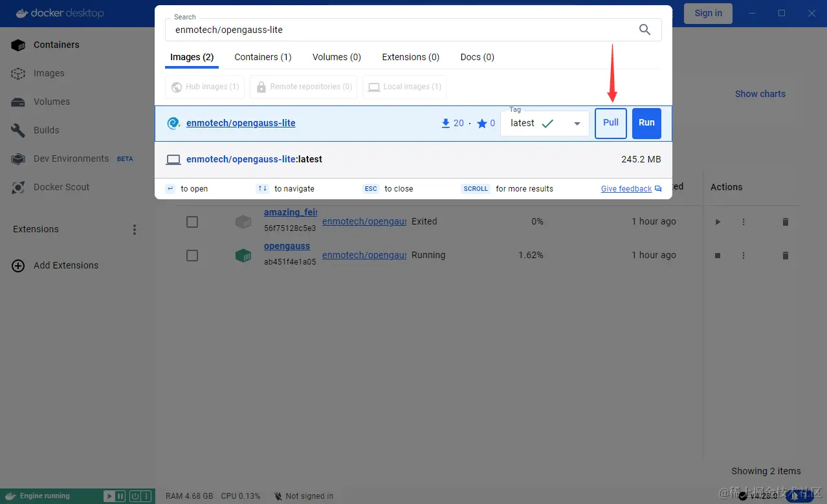Open the Tag dropdown showing latest
827x504 pixels.
click(x=545, y=124)
